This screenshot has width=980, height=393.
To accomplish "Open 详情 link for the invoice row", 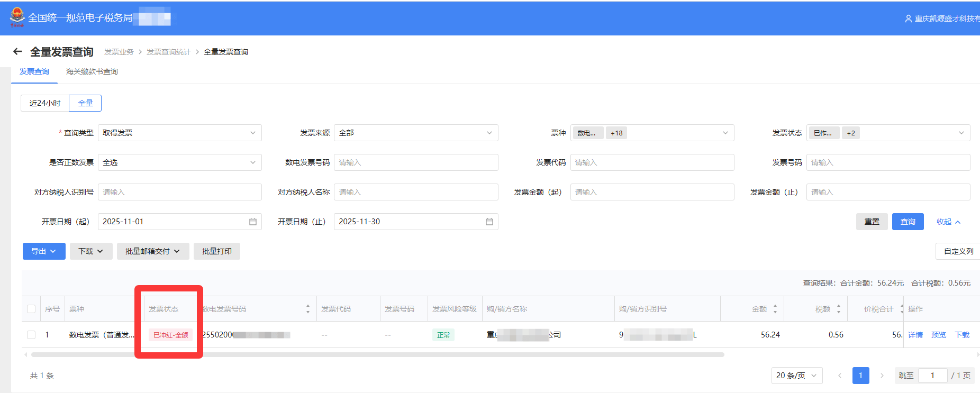I will 915,335.
